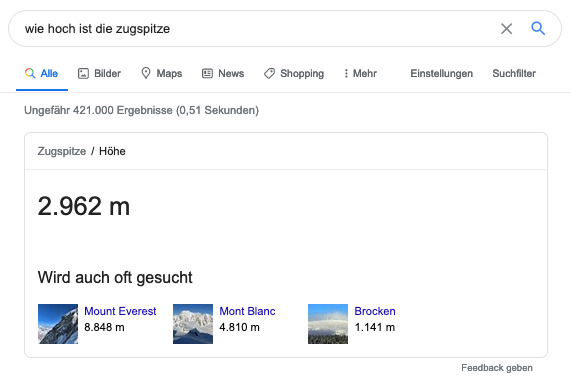Click Feedback geben link

click(x=497, y=368)
